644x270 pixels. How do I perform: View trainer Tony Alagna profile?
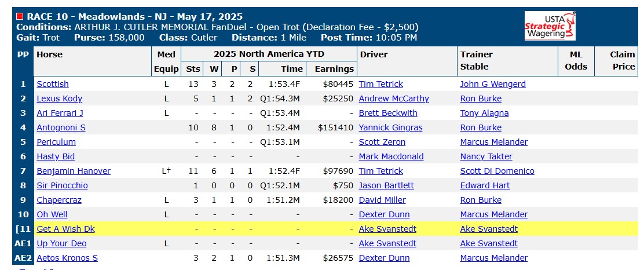[x=484, y=113]
